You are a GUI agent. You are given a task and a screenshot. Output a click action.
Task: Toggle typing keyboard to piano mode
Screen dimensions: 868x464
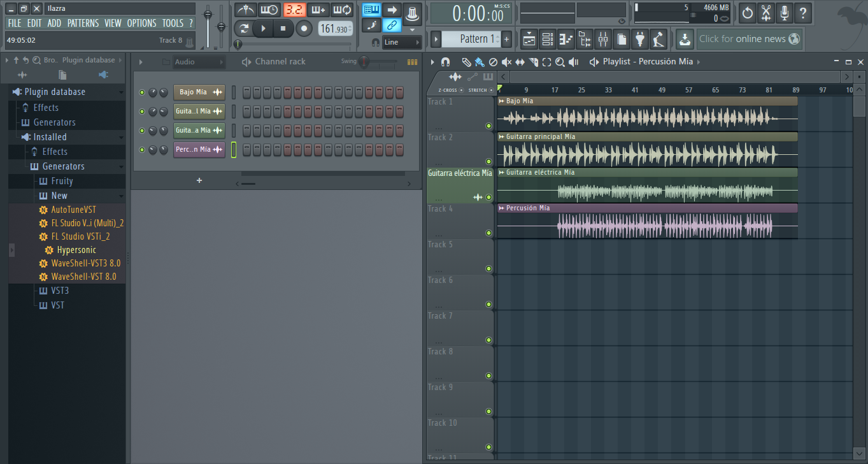[x=372, y=10]
